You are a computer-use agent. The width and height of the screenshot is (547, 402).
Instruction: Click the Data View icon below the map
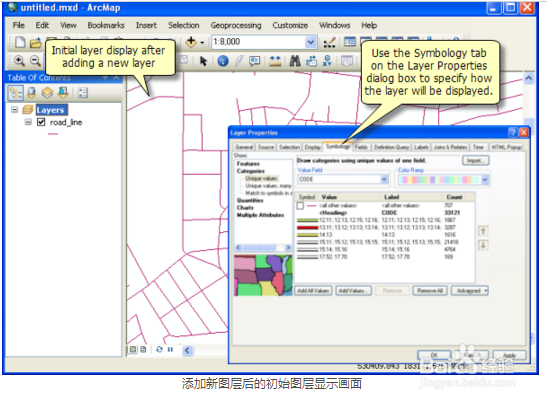point(133,349)
